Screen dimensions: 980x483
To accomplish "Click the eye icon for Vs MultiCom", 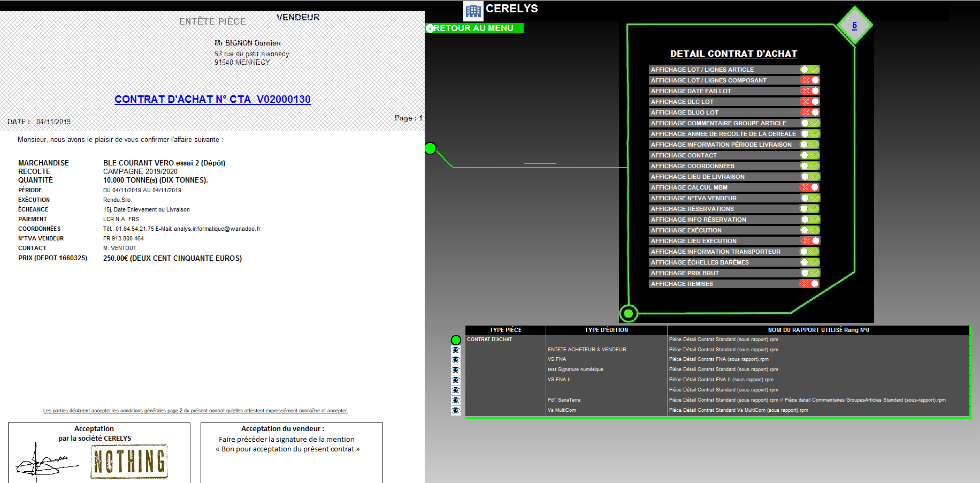I will click(x=455, y=410).
